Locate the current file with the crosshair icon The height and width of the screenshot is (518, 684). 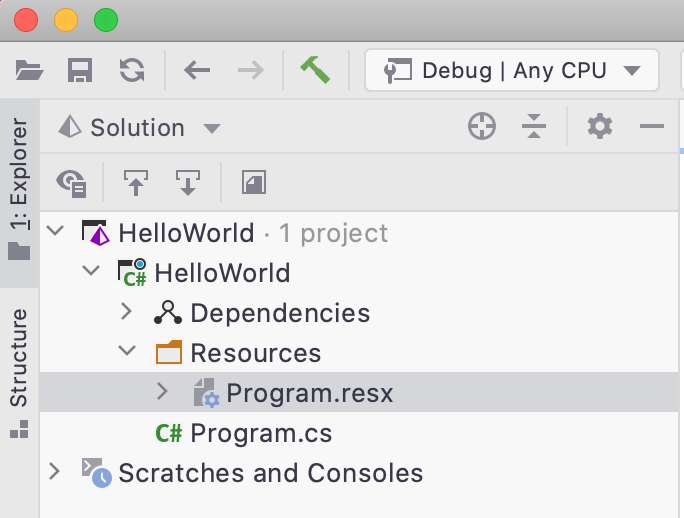coord(482,127)
